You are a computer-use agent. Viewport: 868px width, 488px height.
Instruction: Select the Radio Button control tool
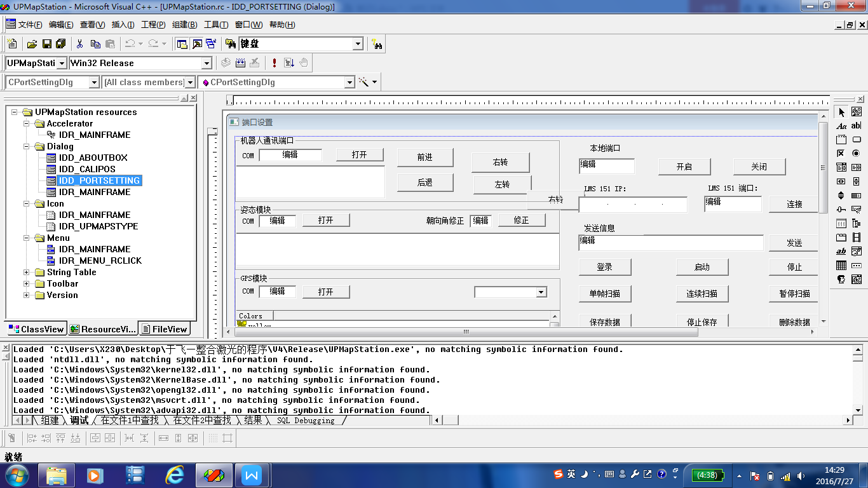click(x=856, y=154)
